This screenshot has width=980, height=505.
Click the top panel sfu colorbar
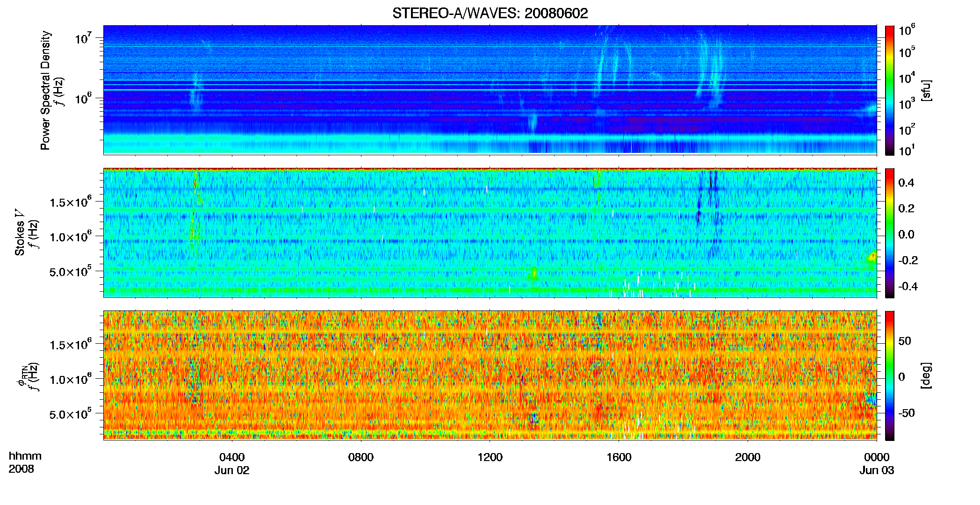[890, 90]
